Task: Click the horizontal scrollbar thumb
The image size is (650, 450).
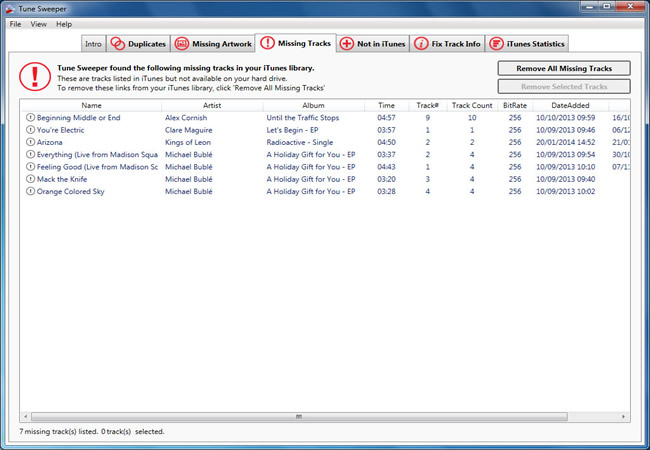Action: coord(299,416)
